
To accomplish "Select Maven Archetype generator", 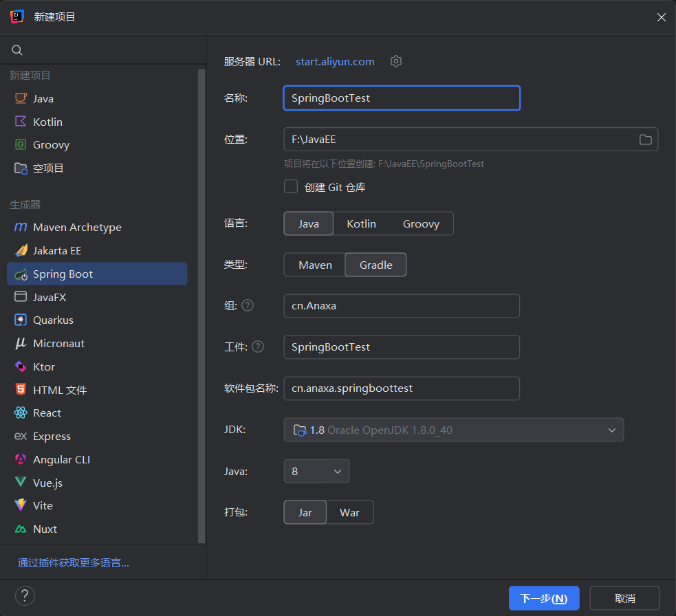I will click(97, 227).
